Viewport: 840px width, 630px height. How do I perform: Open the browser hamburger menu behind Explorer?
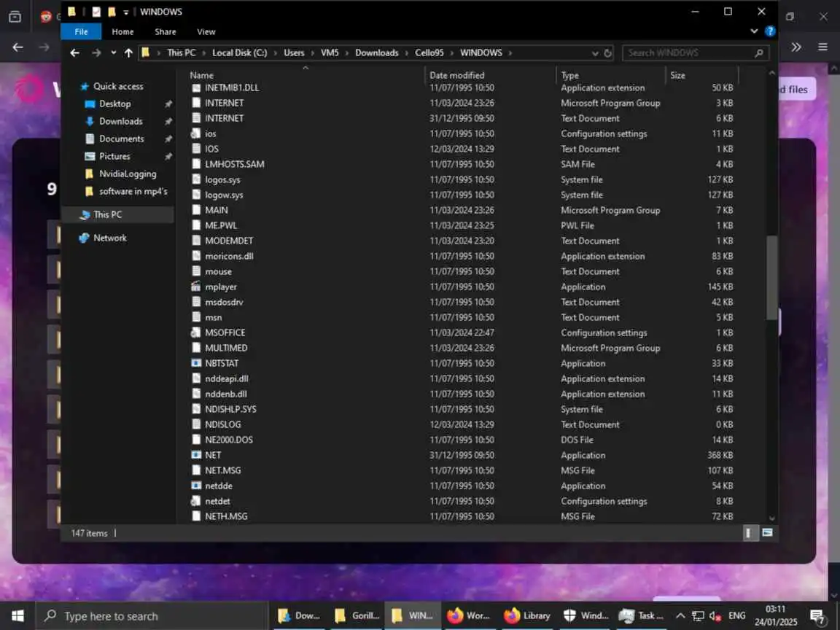click(822, 47)
